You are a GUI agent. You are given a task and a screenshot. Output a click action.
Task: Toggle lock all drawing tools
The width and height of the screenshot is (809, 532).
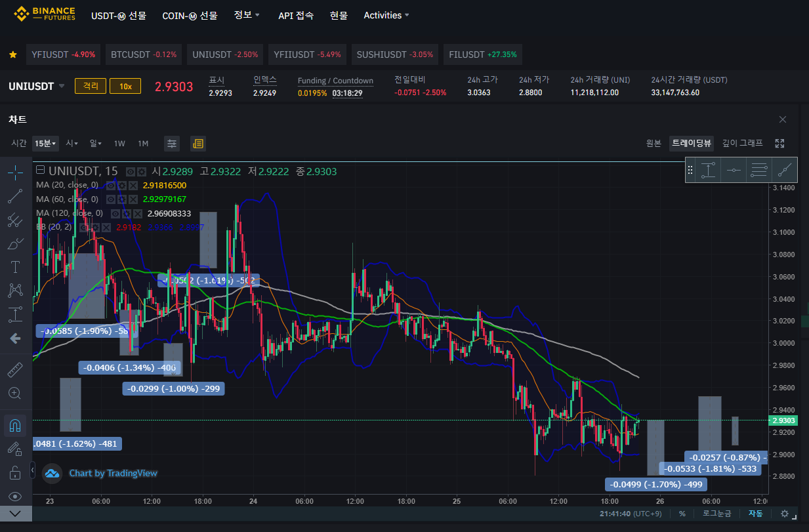pyautogui.click(x=15, y=472)
